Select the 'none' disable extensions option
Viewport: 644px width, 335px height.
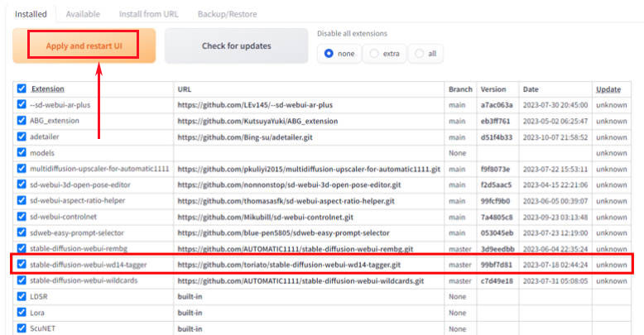coord(329,53)
